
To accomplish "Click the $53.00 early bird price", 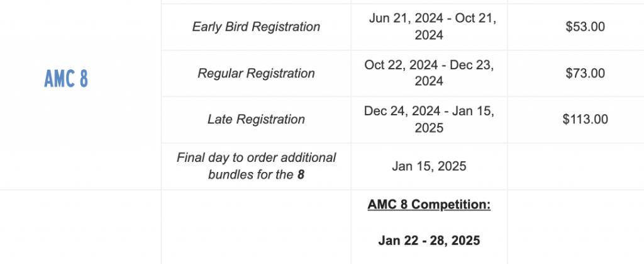I will coord(585,26).
